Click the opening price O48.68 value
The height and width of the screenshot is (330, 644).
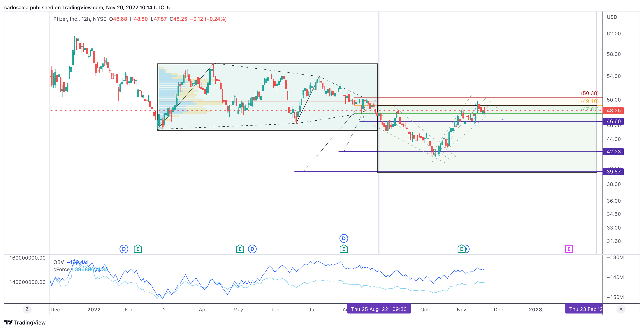coord(118,19)
